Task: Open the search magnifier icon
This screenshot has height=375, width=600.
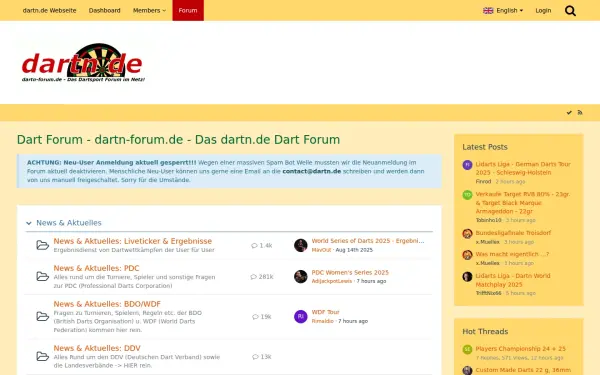Action: pos(570,11)
